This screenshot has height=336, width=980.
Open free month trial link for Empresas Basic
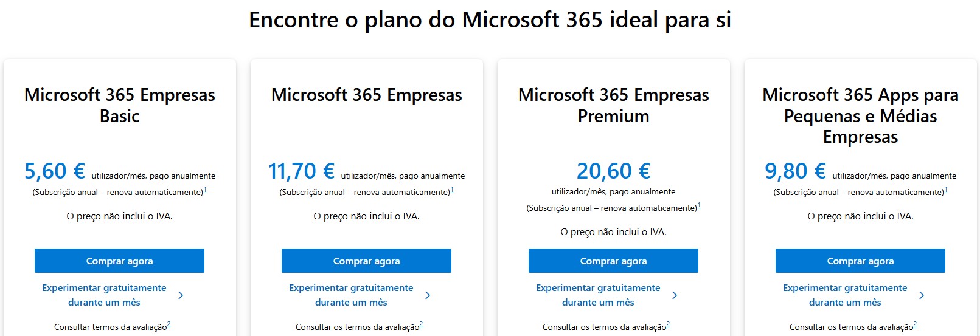[104, 295]
